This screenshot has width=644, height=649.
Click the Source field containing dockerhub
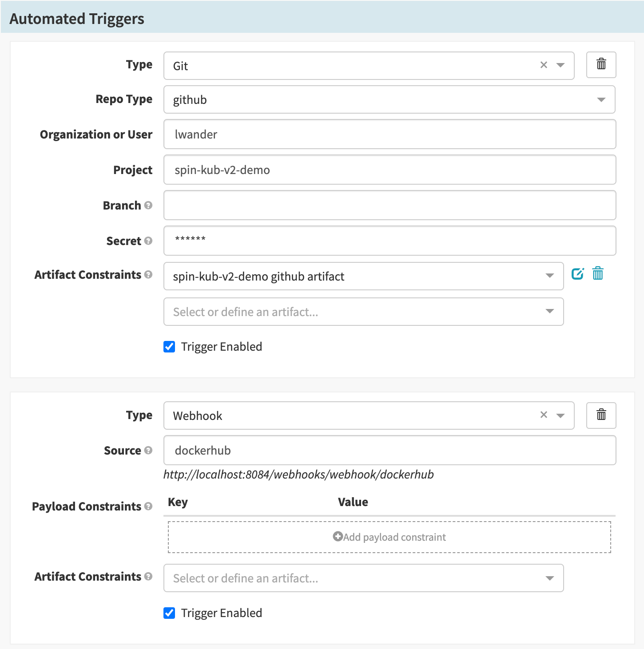389,450
